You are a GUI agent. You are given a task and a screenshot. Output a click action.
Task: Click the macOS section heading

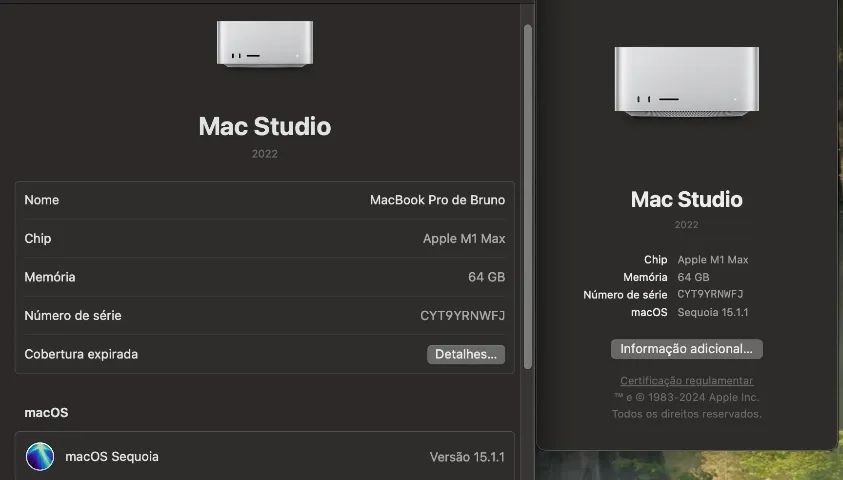coord(46,413)
